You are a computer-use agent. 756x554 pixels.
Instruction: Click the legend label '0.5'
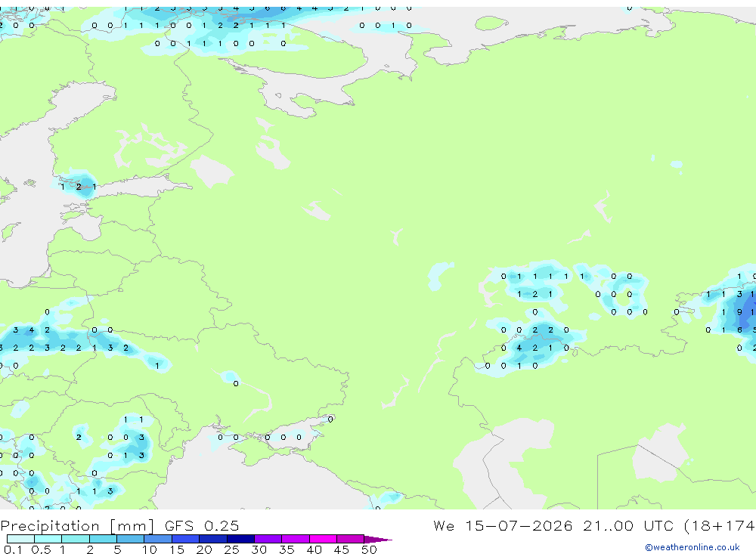click(41, 549)
